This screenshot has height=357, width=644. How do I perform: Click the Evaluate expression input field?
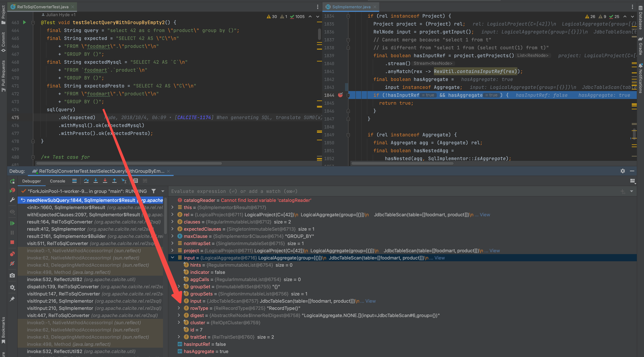point(393,191)
